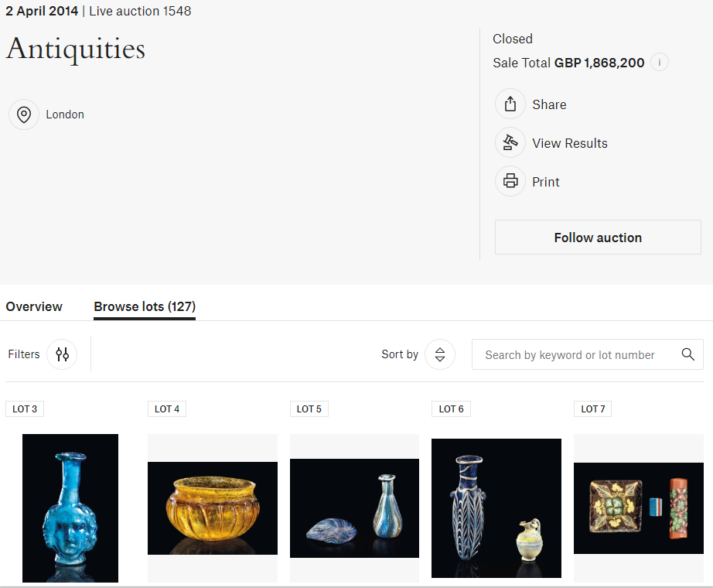Click the View Results text link
Viewport: 713px width, 588px height.
(570, 143)
